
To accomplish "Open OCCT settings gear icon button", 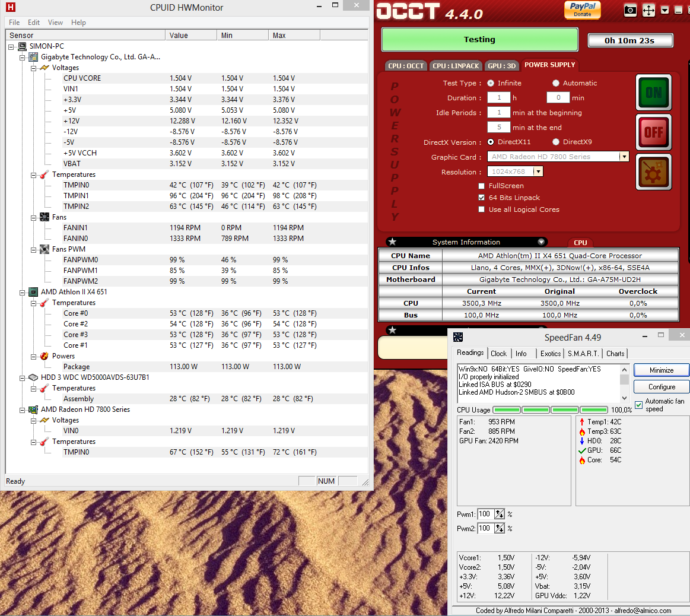I will [x=653, y=172].
